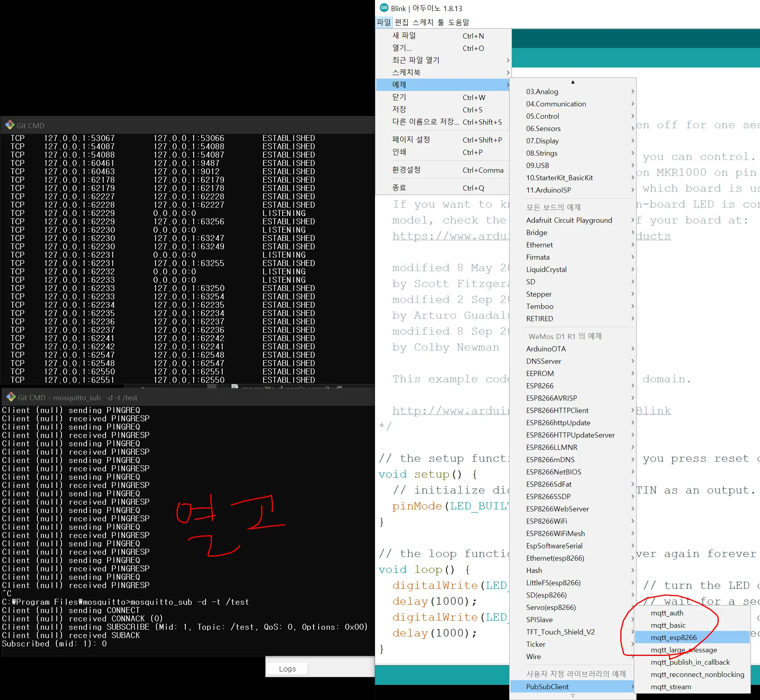This screenshot has height=700, width=760.
Task: Select the highlighted 예제 menu entry
Action: point(443,85)
